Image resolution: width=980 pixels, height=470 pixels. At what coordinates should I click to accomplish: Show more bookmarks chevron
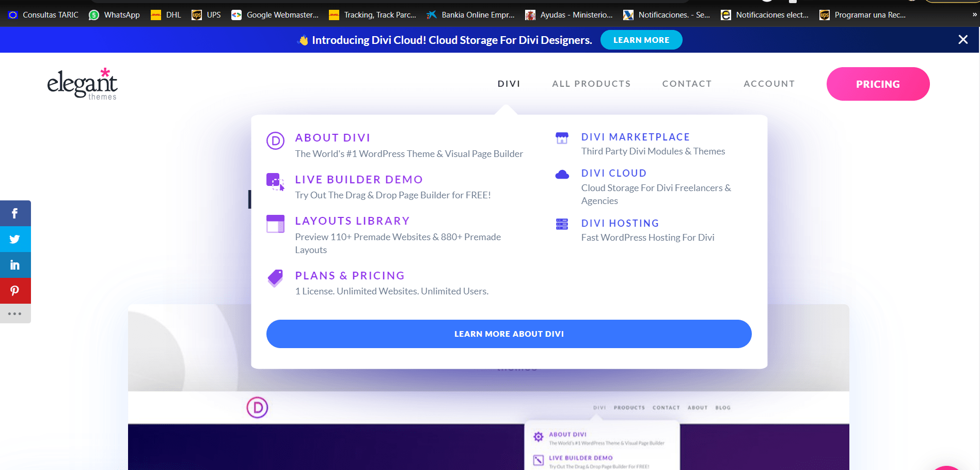pos(974,14)
